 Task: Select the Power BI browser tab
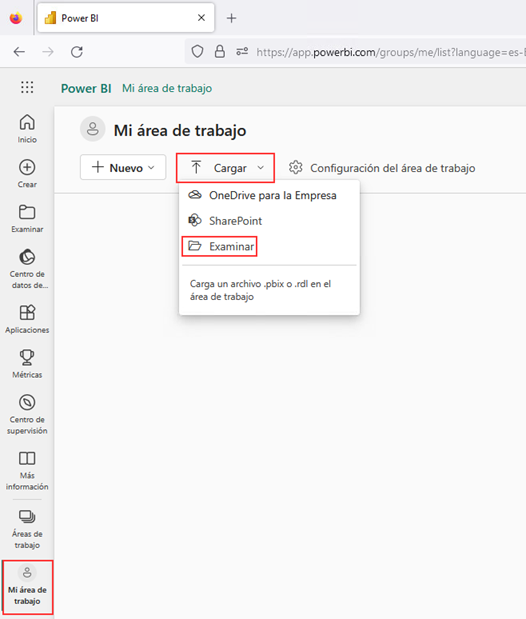point(126,18)
